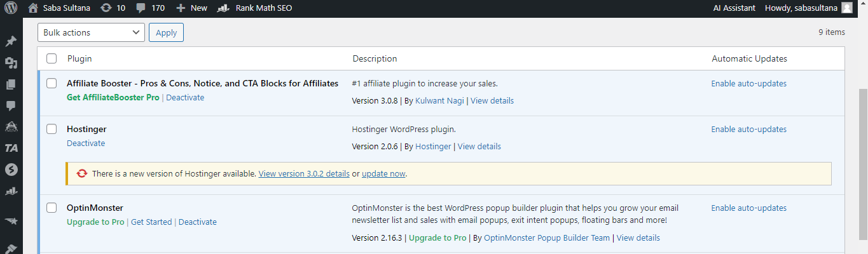The width and height of the screenshot is (868, 254).
Task: Click user avatar next to Howdy, sabasultana
Action: click(x=846, y=8)
